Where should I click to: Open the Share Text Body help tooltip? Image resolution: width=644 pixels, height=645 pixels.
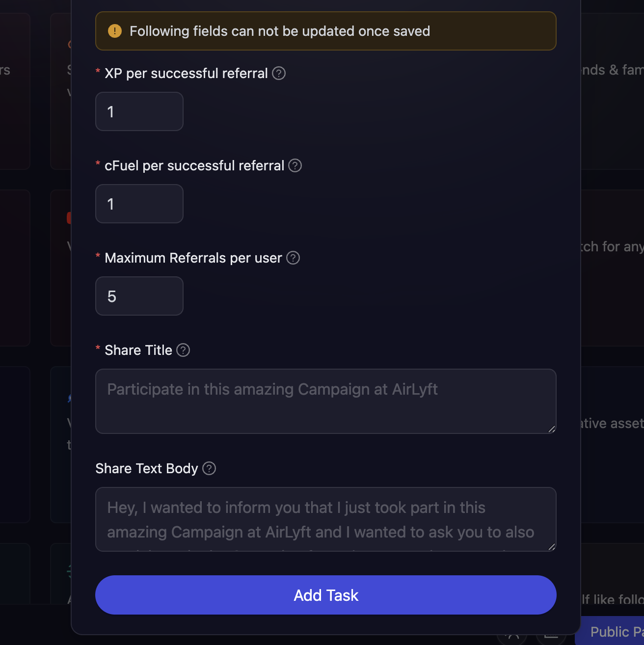pos(209,468)
